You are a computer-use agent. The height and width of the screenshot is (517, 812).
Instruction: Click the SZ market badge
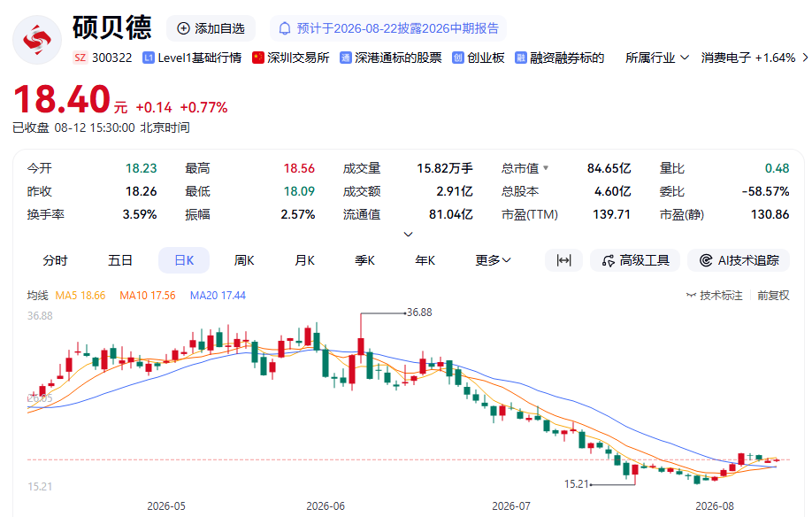point(80,58)
